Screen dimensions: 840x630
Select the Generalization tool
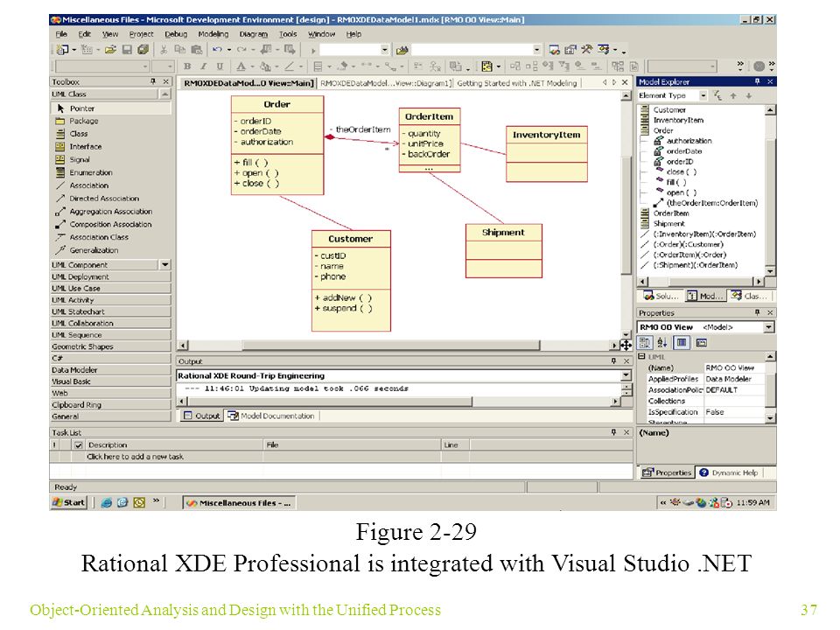(111, 250)
